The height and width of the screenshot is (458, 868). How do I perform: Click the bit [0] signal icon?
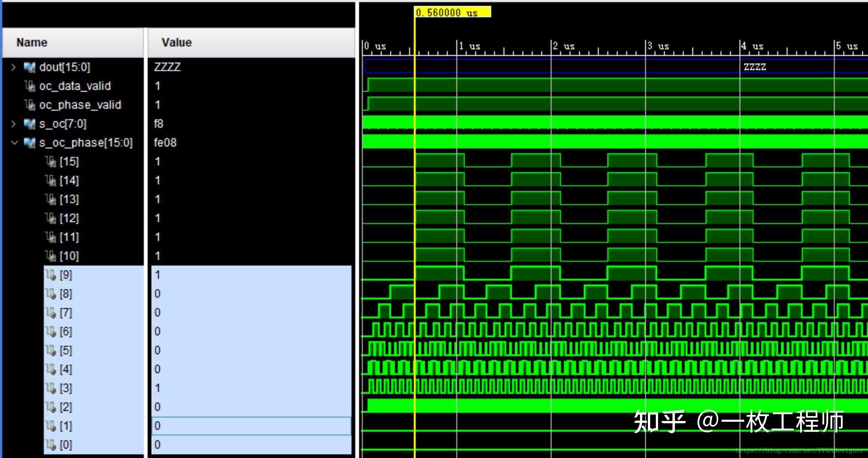click(x=51, y=445)
